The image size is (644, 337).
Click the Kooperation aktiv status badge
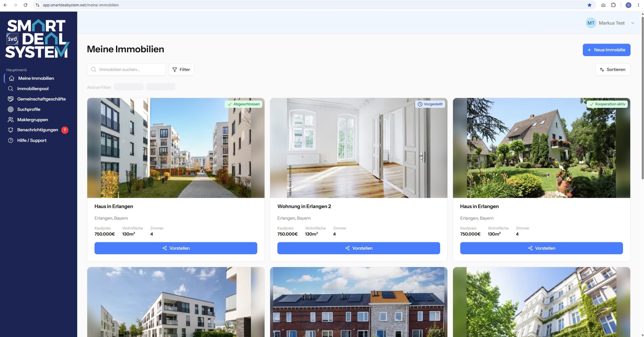pyautogui.click(x=607, y=104)
